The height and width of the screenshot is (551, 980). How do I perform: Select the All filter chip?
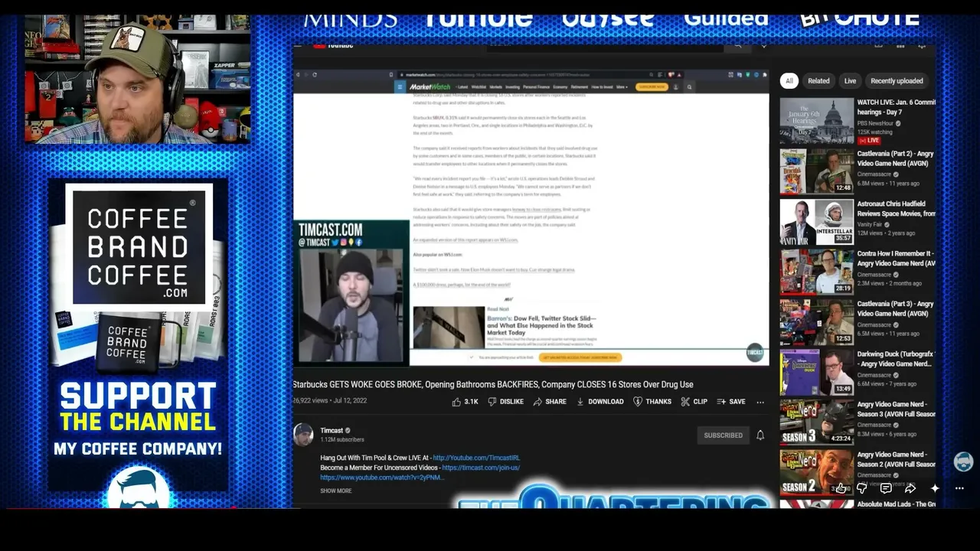(789, 80)
